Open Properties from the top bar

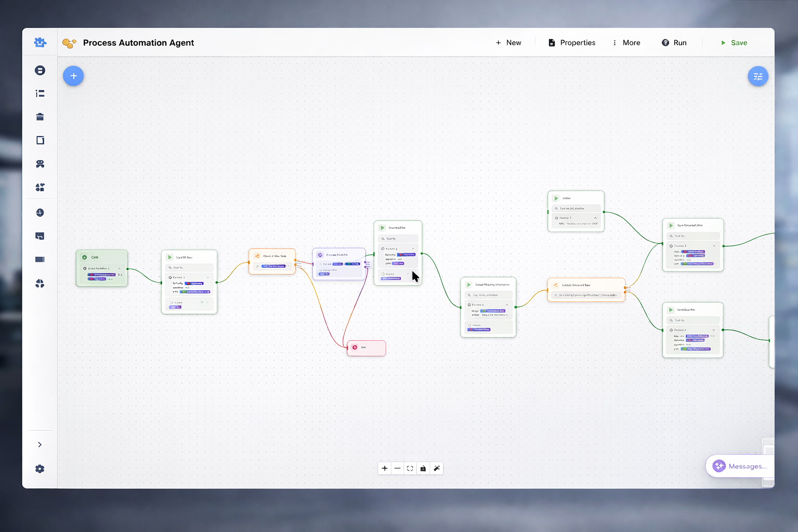(x=572, y=43)
